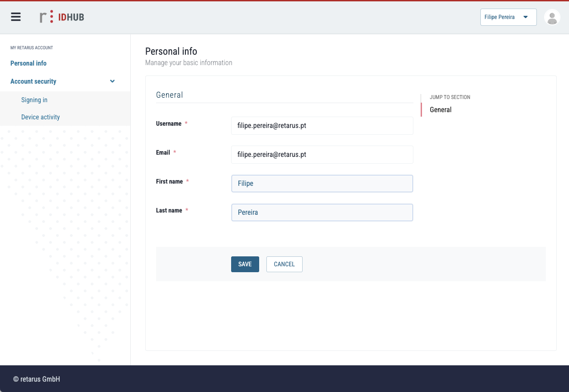This screenshot has width=569, height=392.
Task: Go to the Signing in page
Action: [34, 100]
